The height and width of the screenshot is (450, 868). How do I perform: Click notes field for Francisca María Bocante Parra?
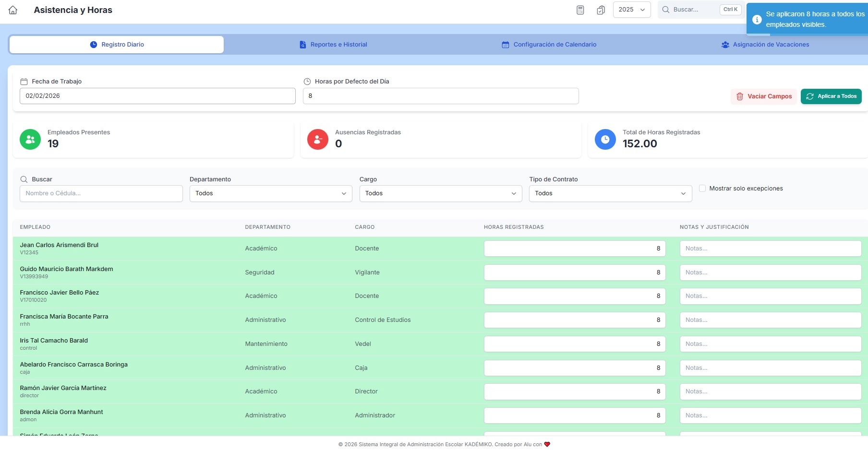click(x=771, y=320)
